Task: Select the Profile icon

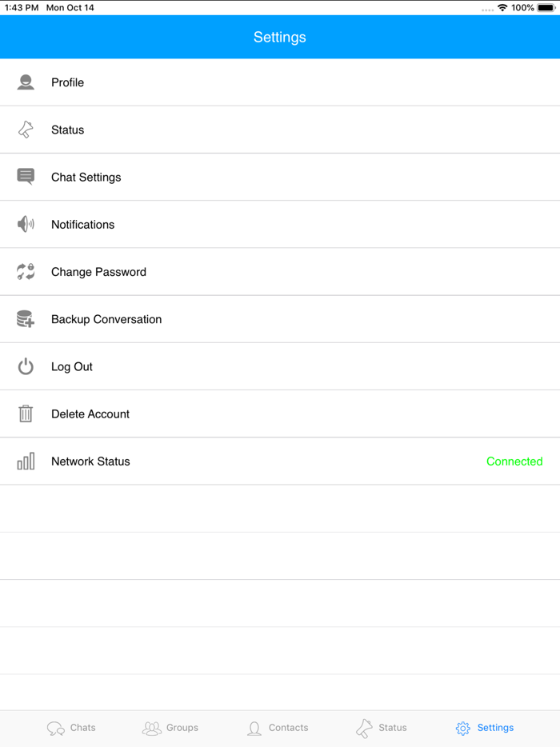Action: click(26, 82)
